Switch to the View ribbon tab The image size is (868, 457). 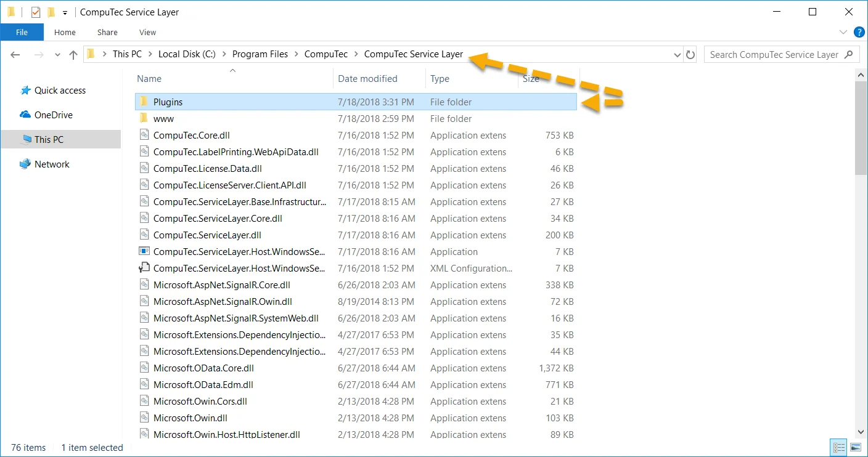[x=147, y=33]
